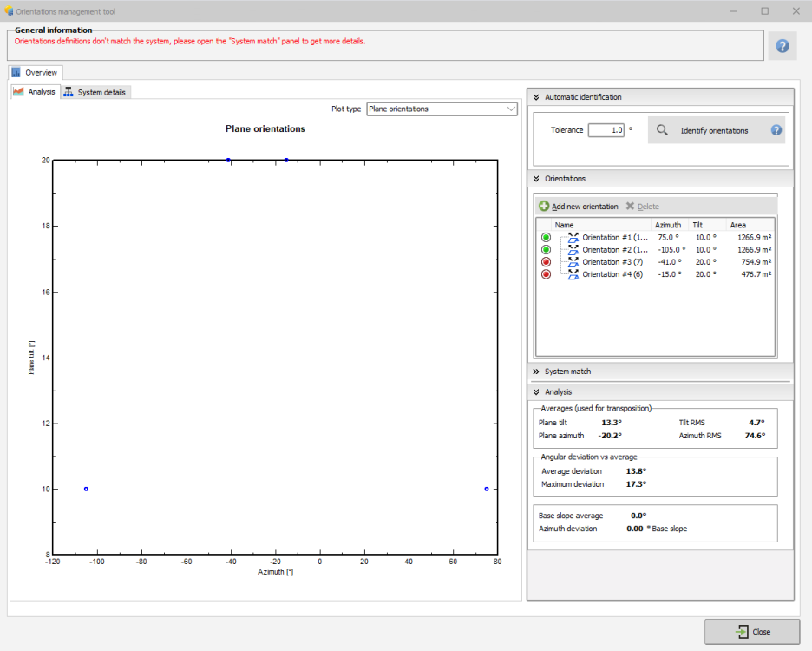Select the plane icon beside Orientation #1

573,239
